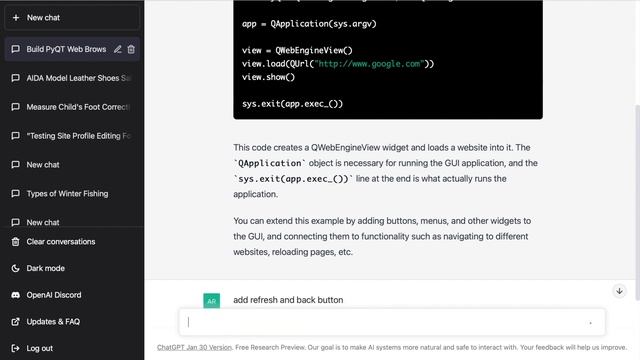Click the plus icon beside New chat

(16, 18)
